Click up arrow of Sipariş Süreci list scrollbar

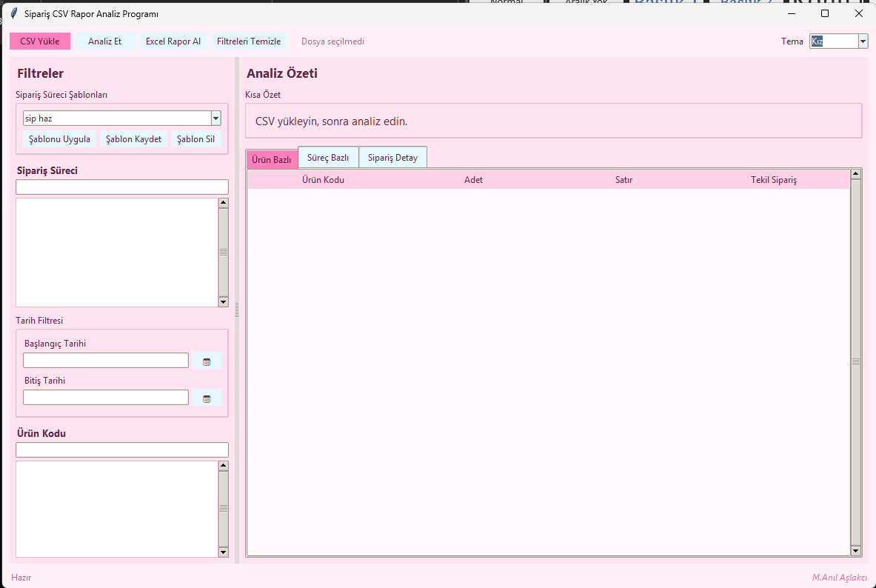point(224,204)
